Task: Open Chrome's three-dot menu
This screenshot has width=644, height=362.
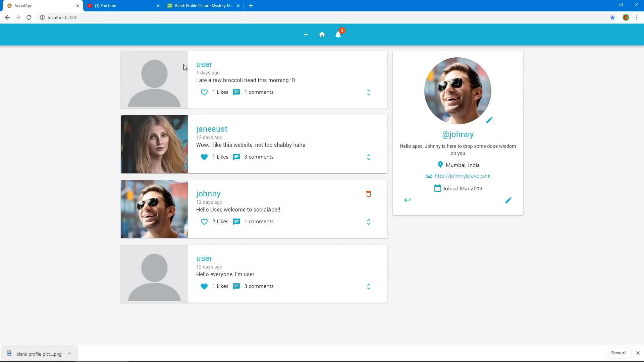Action: click(637, 17)
